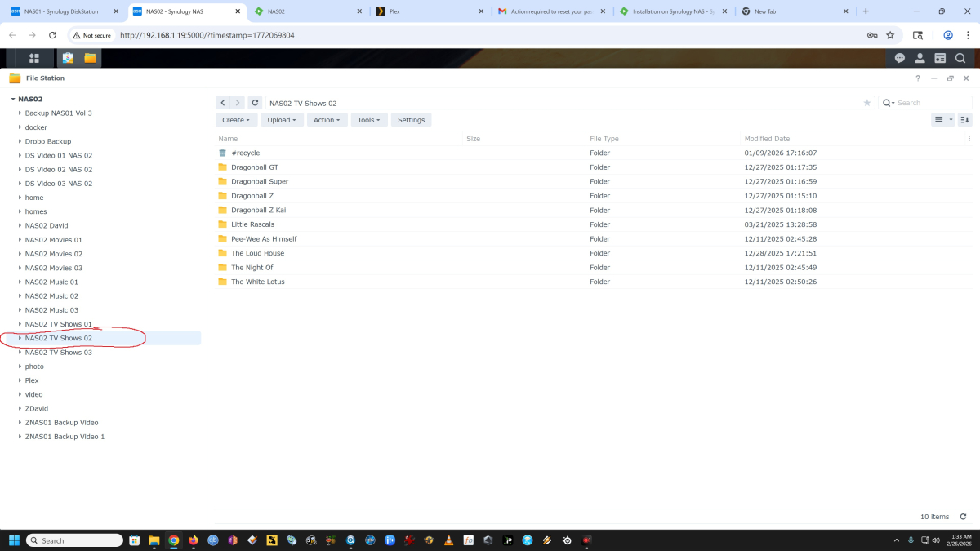Launch Firefox from the Windows taskbar
The width and height of the screenshot is (980, 551).
coord(194,540)
